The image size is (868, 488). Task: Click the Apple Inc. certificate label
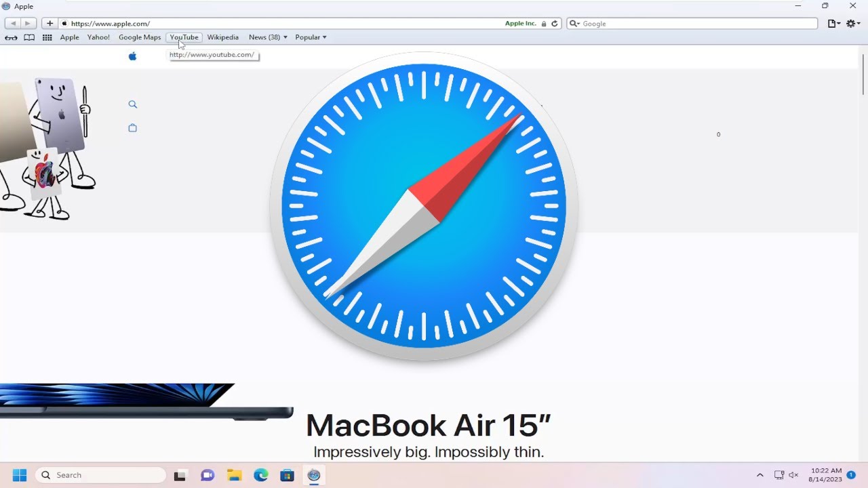[520, 23]
